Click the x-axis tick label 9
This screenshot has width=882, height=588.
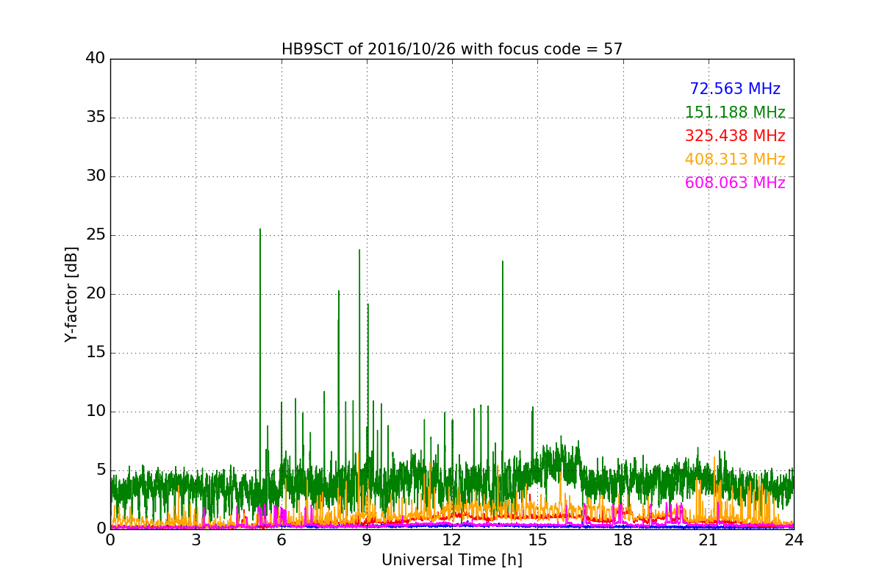pos(367,540)
